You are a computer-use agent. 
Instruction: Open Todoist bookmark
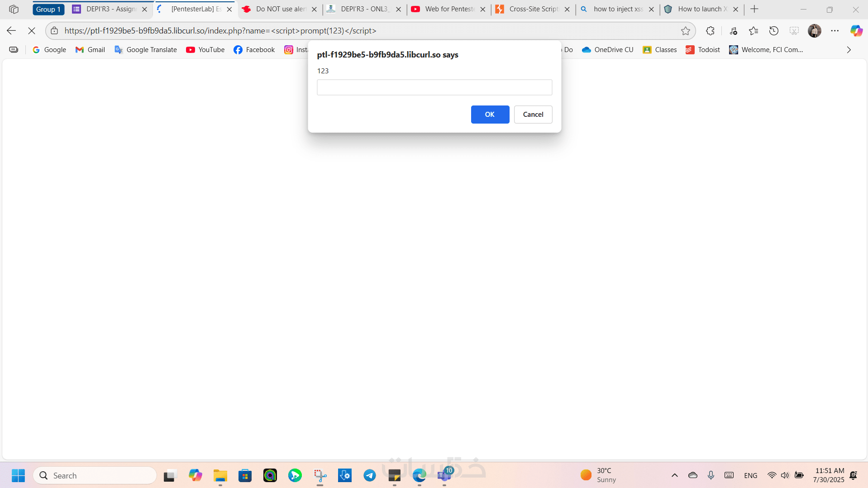coord(703,50)
